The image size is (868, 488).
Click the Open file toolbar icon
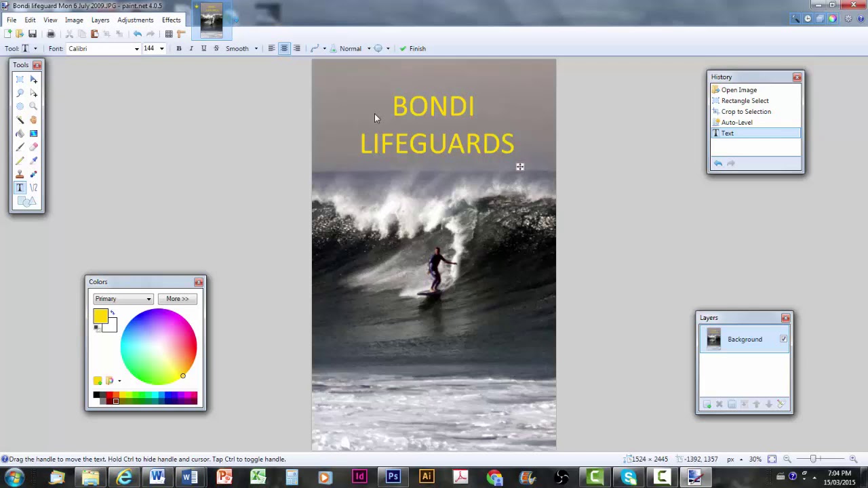coord(20,34)
